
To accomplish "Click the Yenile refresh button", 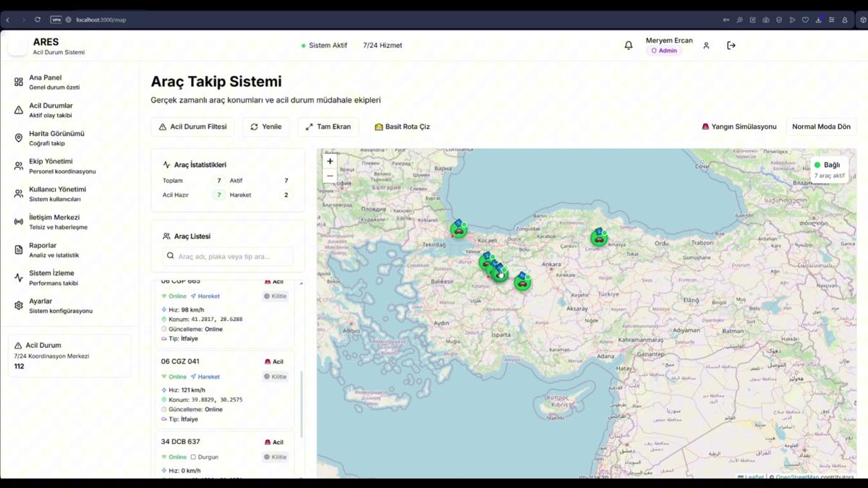I will pyautogui.click(x=266, y=126).
